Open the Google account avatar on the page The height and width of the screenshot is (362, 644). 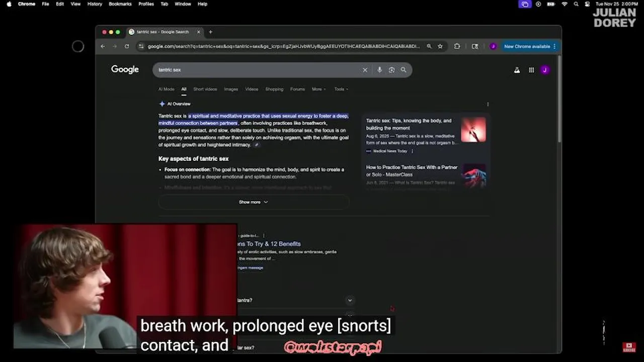[x=545, y=70]
